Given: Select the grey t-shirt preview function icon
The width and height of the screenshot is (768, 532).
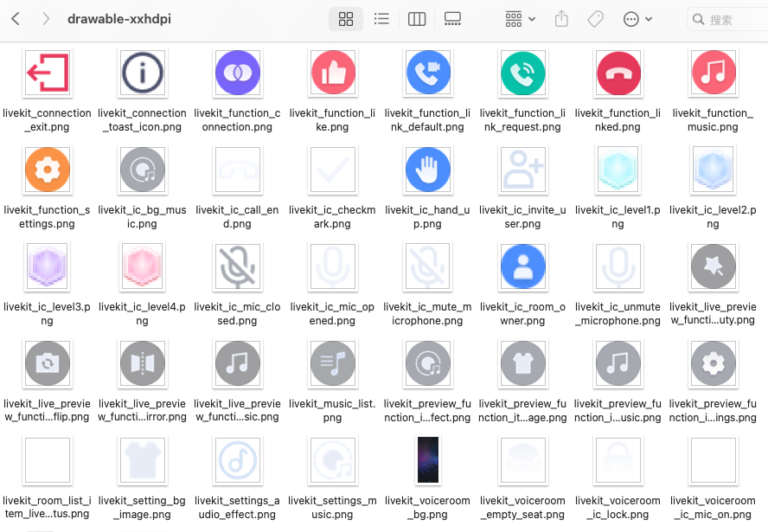Looking at the screenshot, I should 522,363.
